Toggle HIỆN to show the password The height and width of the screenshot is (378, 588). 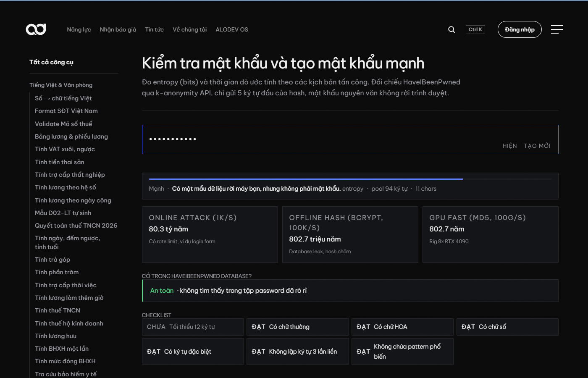[510, 146]
